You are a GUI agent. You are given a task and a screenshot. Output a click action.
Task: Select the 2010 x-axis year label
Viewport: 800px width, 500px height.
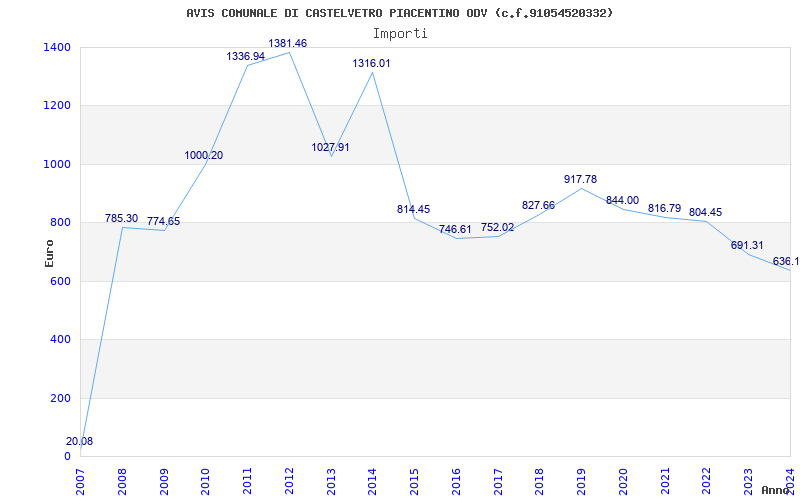pos(206,481)
